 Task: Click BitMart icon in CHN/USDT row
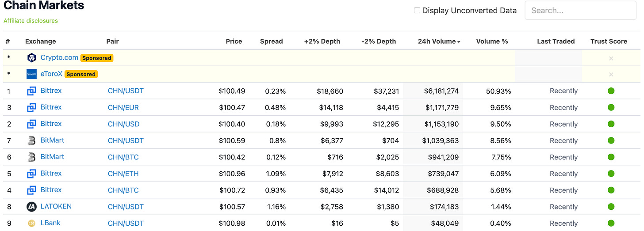point(31,140)
